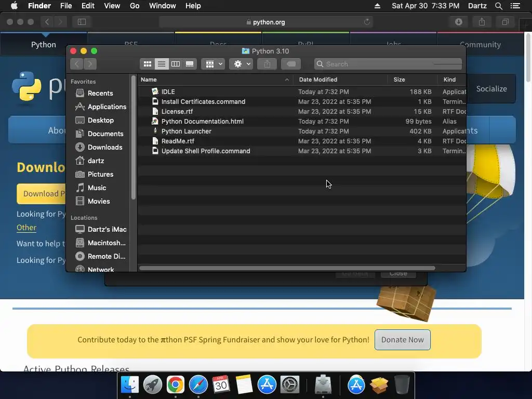Select Remote Disc in Locations

tap(100, 257)
